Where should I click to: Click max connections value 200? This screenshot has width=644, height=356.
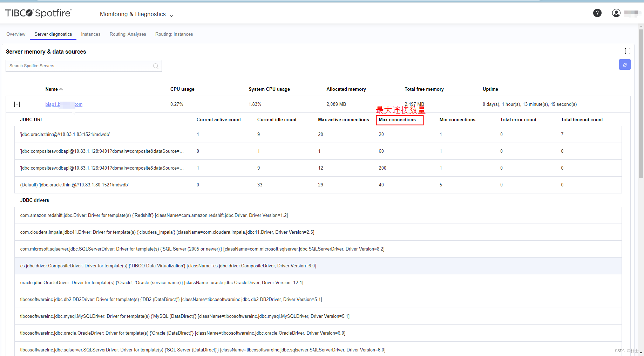[x=382, y=168]
